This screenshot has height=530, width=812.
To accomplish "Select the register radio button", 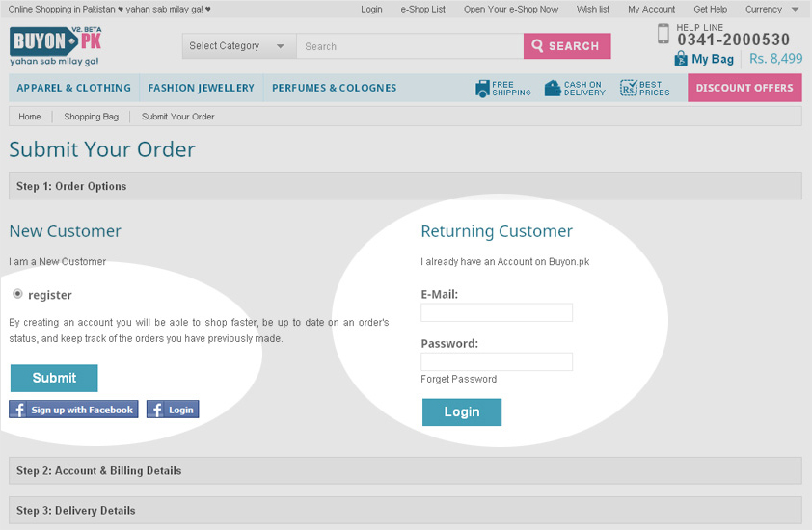I will pyautogui.click(x=17, y=294).
